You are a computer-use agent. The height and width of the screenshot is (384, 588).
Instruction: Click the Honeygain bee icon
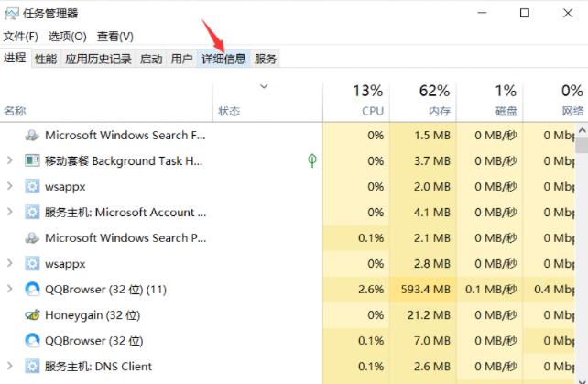pyautogui.click(x=32, y=315)
